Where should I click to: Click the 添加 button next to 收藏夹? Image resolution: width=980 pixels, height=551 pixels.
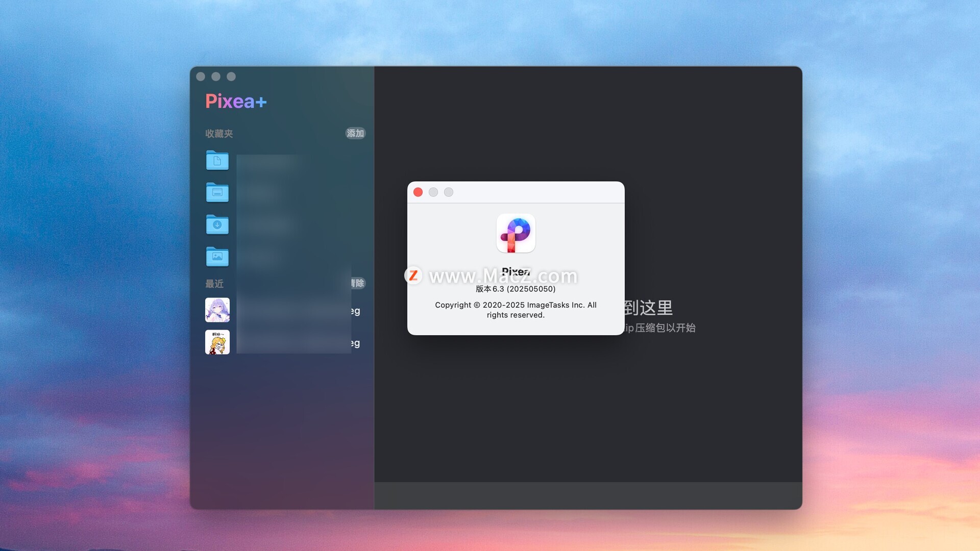coord(355,133)
